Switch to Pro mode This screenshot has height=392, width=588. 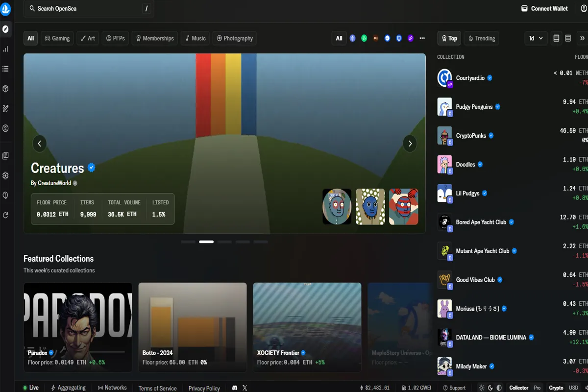(x=537, y=388)
